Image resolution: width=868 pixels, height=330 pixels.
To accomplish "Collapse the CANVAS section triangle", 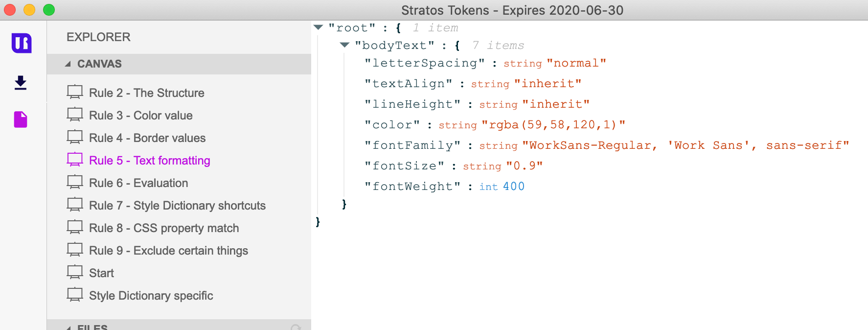I will [68, 64].
